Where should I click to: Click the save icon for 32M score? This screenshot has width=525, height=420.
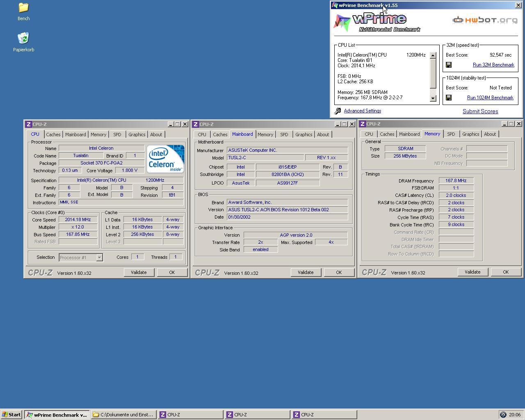point(449,65)
